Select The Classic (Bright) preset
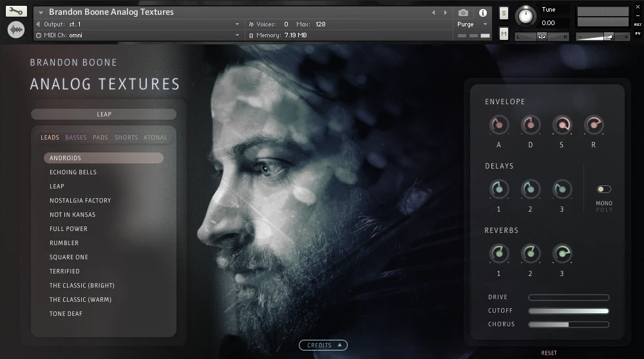The width and height of the screenshot is (644, 359). [82, 286]
